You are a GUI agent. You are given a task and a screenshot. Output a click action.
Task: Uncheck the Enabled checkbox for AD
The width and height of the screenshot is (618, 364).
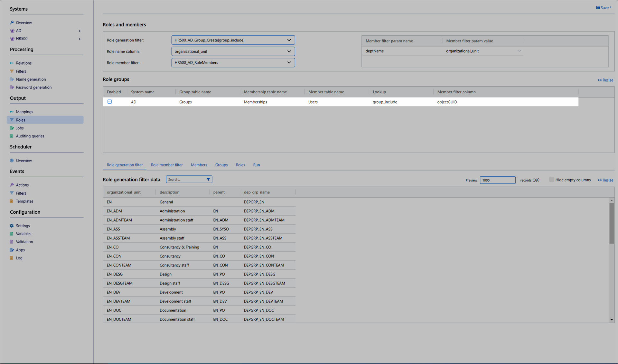coord(110,102)
